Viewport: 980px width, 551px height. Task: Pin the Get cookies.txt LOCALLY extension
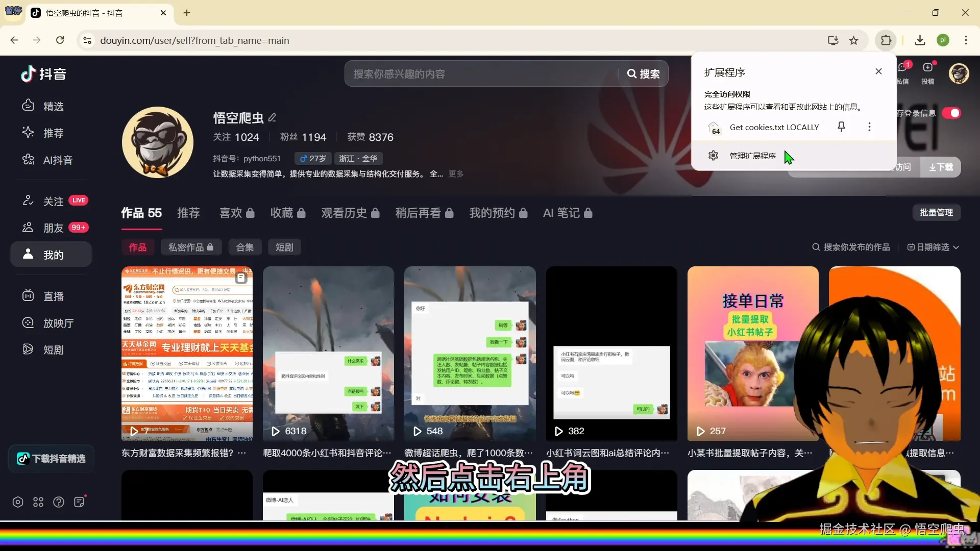(x=841, y=127)
